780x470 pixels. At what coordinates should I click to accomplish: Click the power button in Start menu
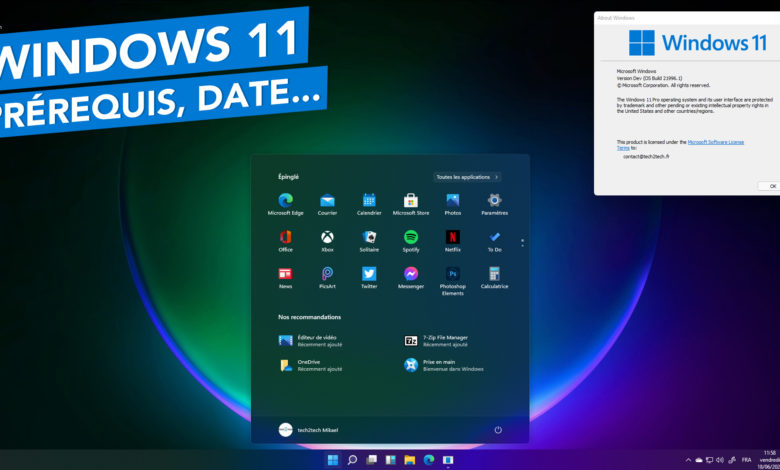[498, 430]
